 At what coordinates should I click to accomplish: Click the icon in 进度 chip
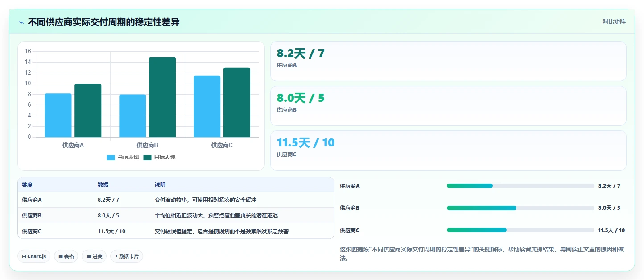pyautogui.click(x=89, y=257)
